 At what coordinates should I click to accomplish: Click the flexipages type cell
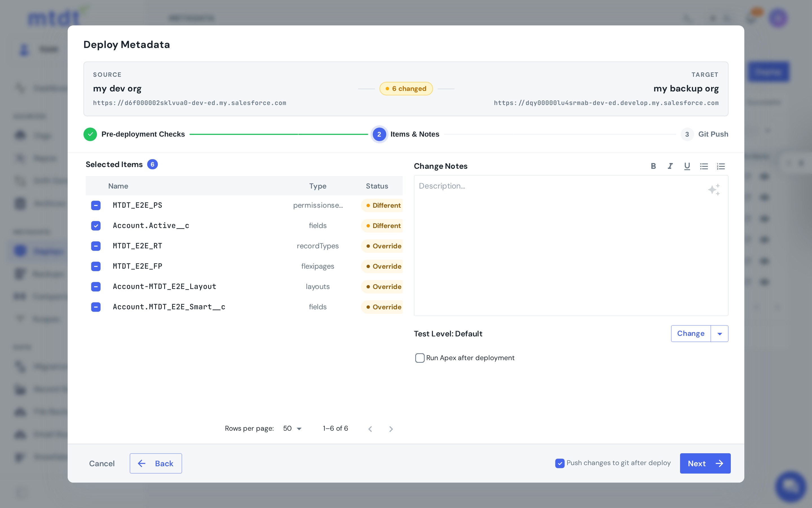coord(317,266)
